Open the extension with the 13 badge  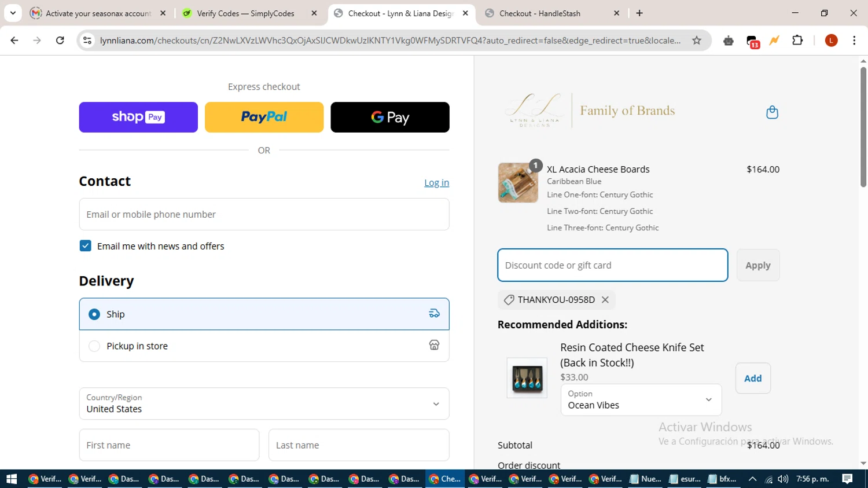coord(752,41)
